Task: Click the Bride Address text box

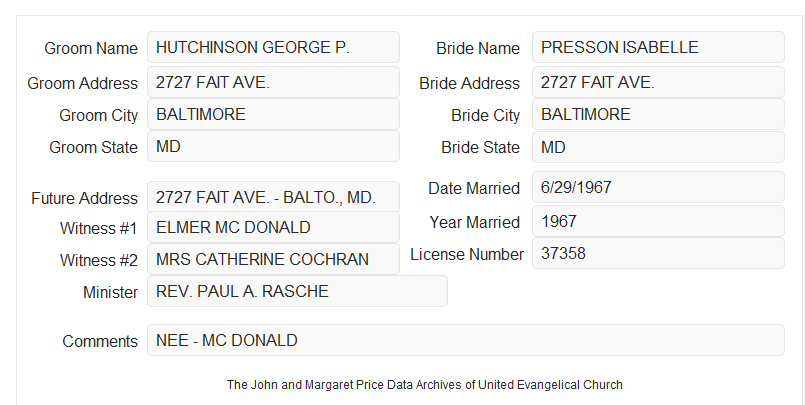Action: [658, 82]
